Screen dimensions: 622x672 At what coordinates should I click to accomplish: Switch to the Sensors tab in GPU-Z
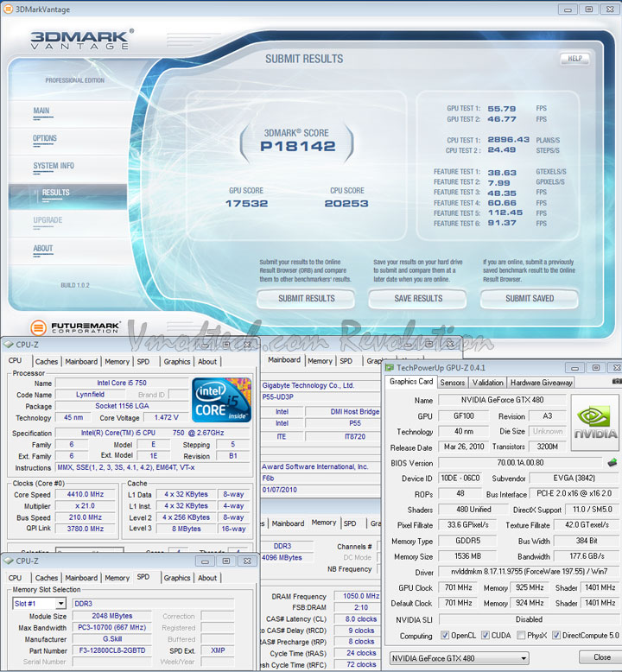(x=453, y=383)
